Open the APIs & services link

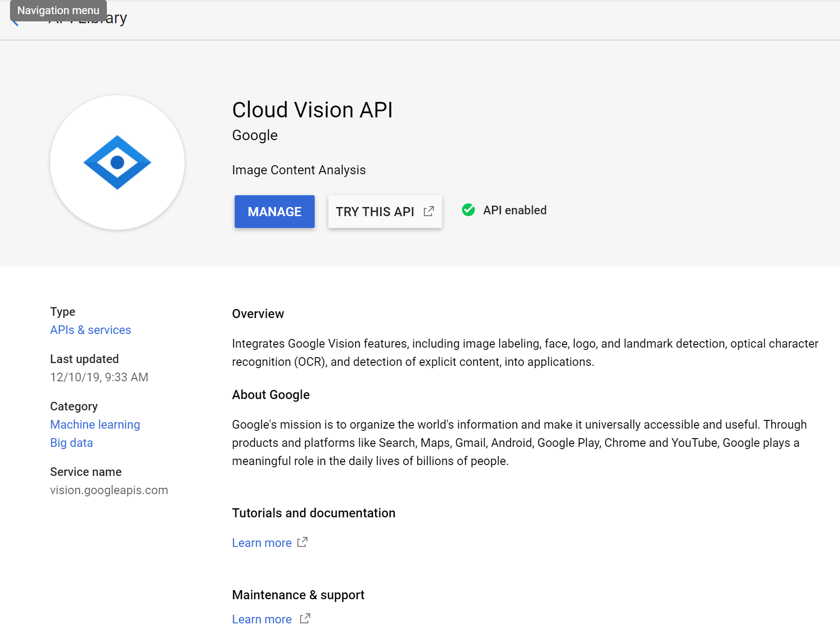click(91, 330)
